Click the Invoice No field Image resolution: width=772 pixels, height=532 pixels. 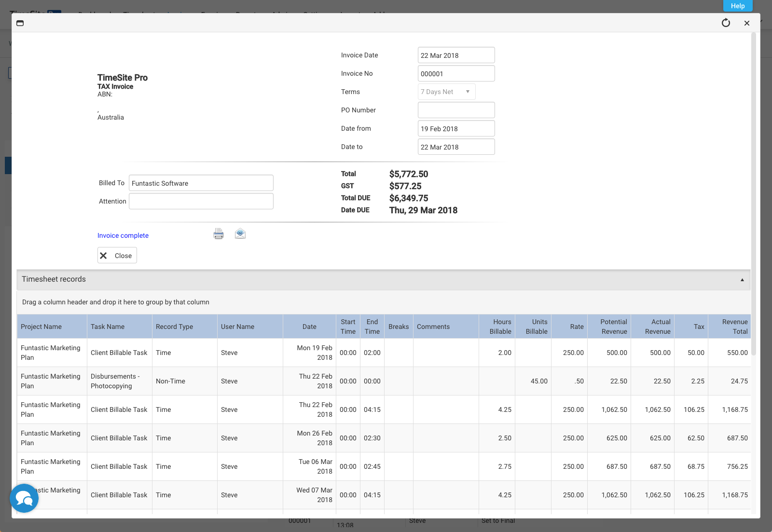(456, 73)
